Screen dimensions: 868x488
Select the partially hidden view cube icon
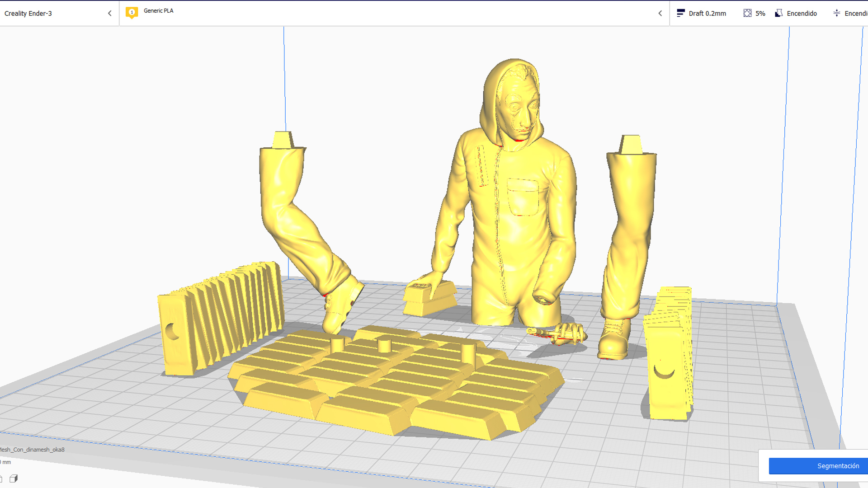(1, 479)
